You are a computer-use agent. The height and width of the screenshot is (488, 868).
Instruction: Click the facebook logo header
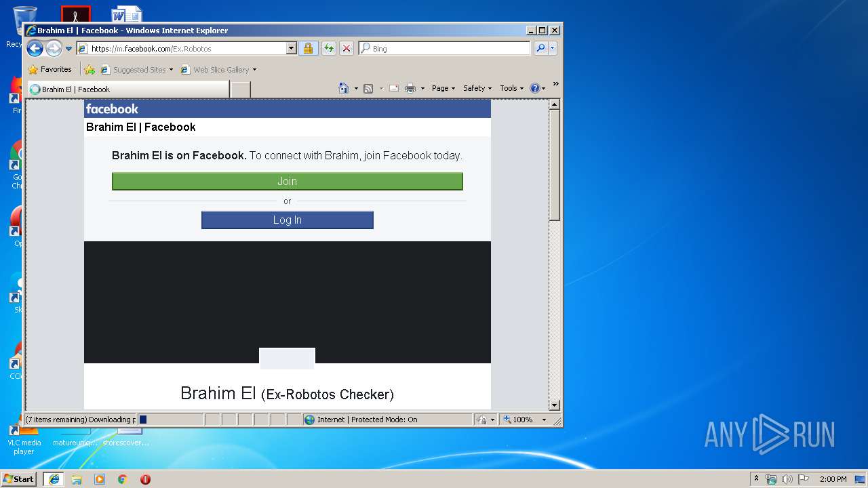112,108
